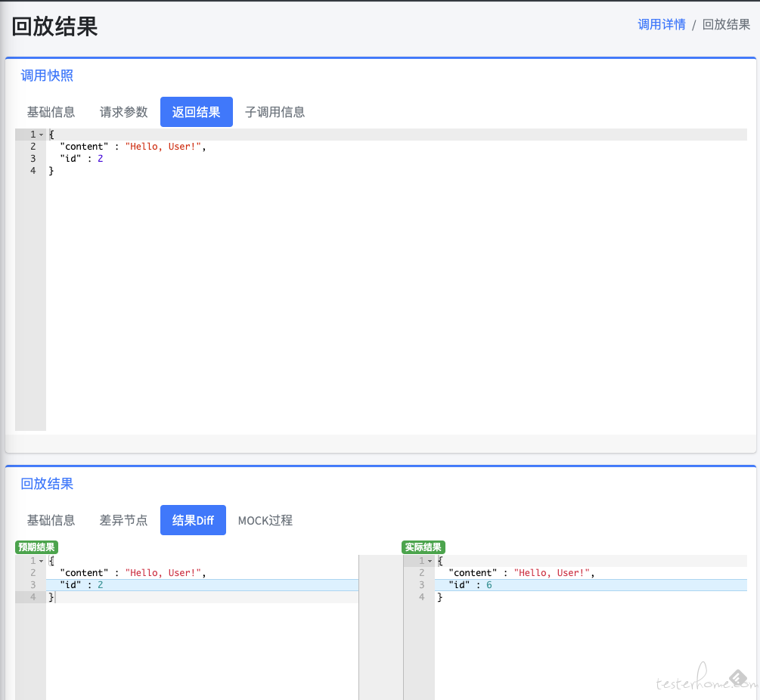
Task: Click the 回放结果 panel heading
Action: [x=47, y=484]
